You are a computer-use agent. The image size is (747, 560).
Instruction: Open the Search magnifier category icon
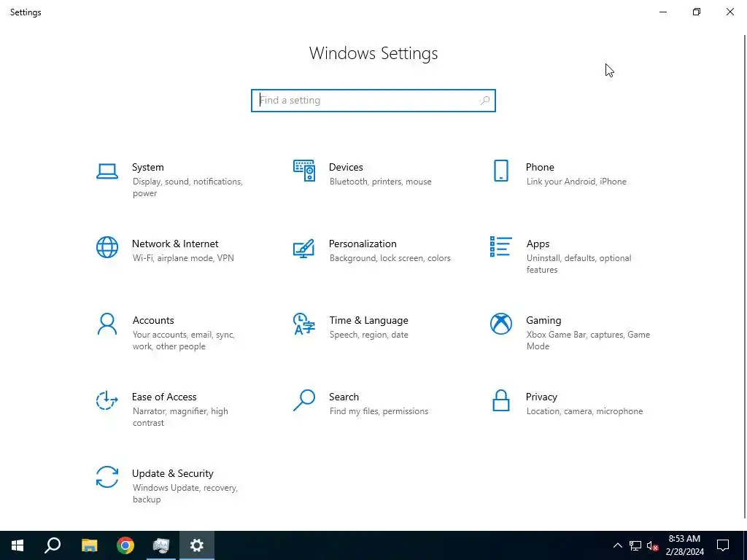[304, 400]
